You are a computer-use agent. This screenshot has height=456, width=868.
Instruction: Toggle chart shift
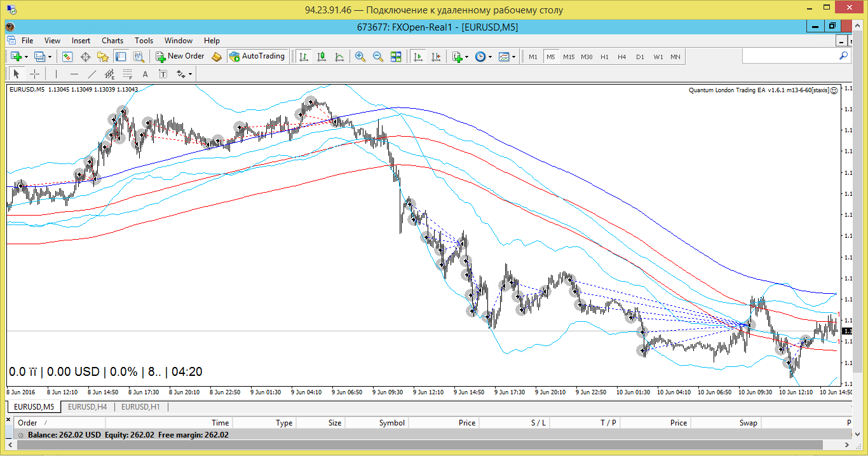coord(436,57)
